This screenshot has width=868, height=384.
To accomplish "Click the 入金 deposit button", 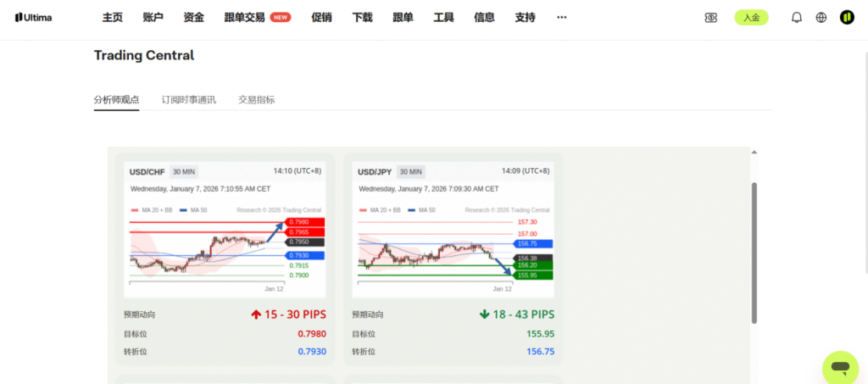I will point(751,18).
